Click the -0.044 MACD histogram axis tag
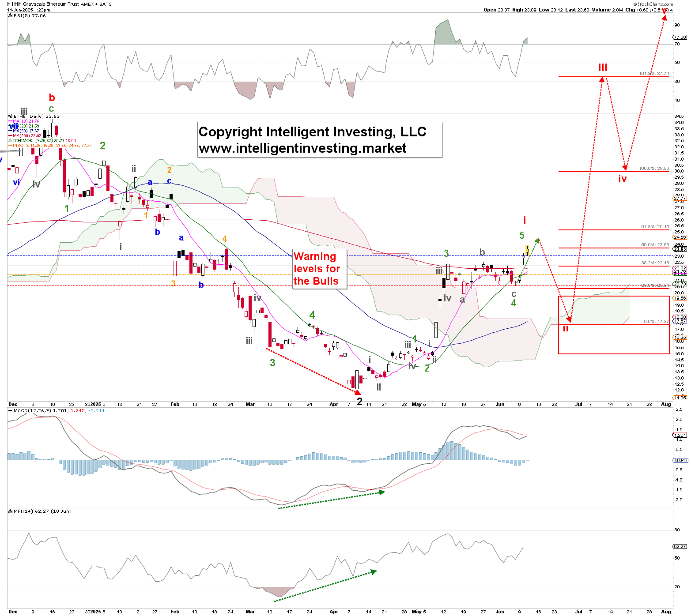Screen dimensions: 691x616 [680, 461]
